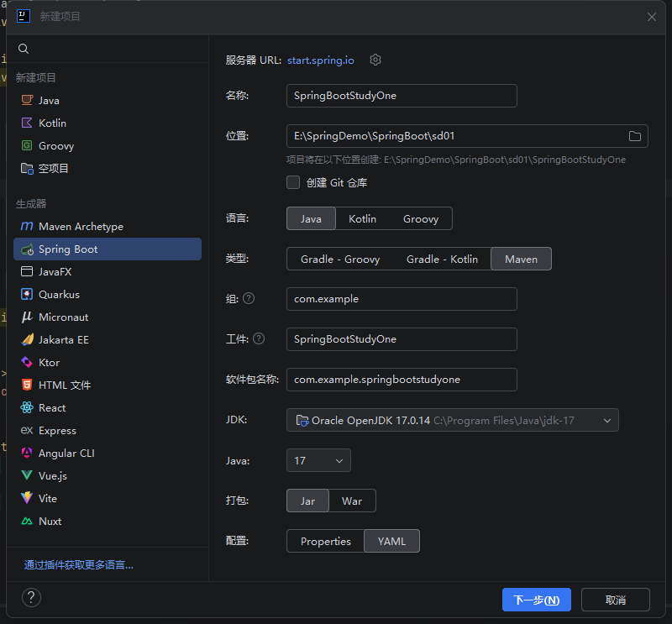Select War packaging
Screen dimensions: 672x624
(x=352, y=501)
